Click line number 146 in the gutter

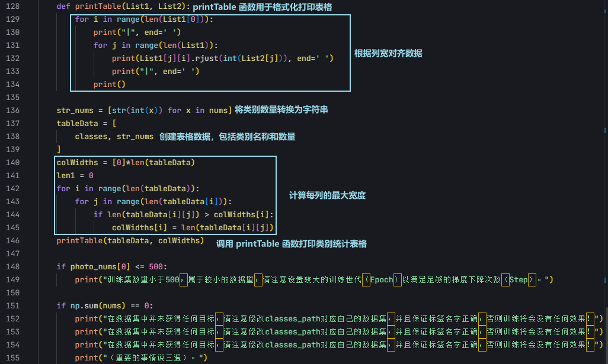(13, 240)
